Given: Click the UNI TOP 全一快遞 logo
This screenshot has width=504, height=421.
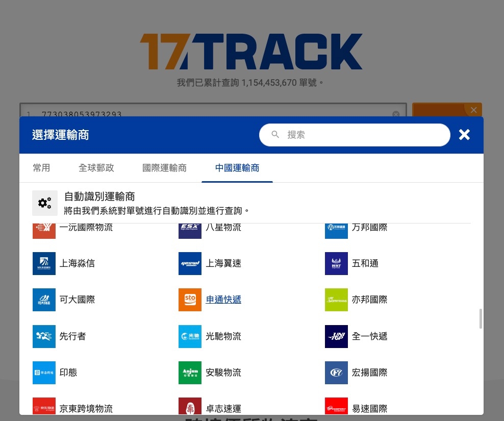Looking at the screenshot, I should coord(336,336).
